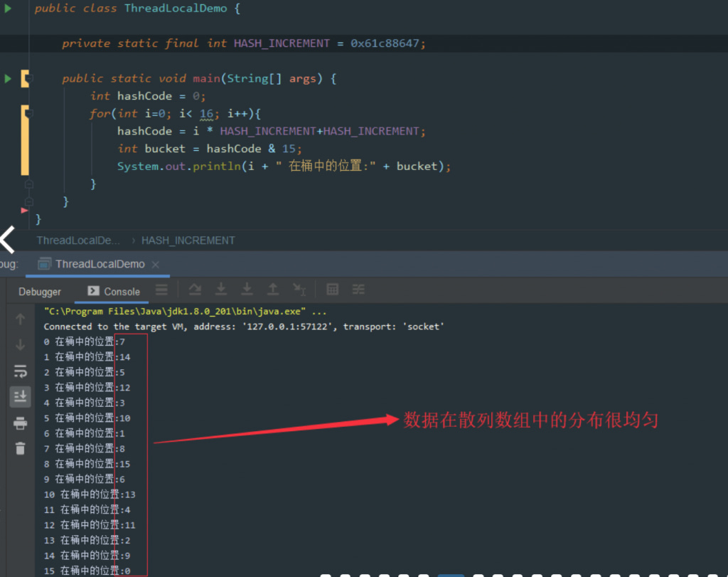Screen dimensions: 728x577
Task: Toggle soft-wrap in the console sidebar
Action: coord(20,371)
